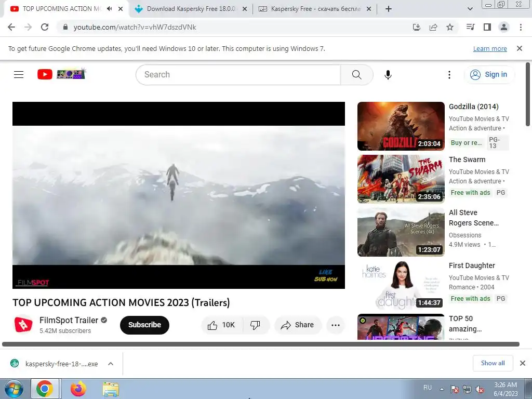This screenshot has width=532, height=399.
Task: Click the Chrome profile avatar
Action: [x=504, y=27]
